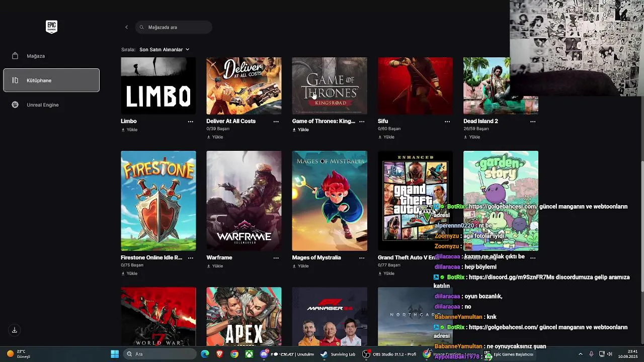Open downloads icon at sidebar bottom
This screenshot has width=644, height=362.
(14, 330)
